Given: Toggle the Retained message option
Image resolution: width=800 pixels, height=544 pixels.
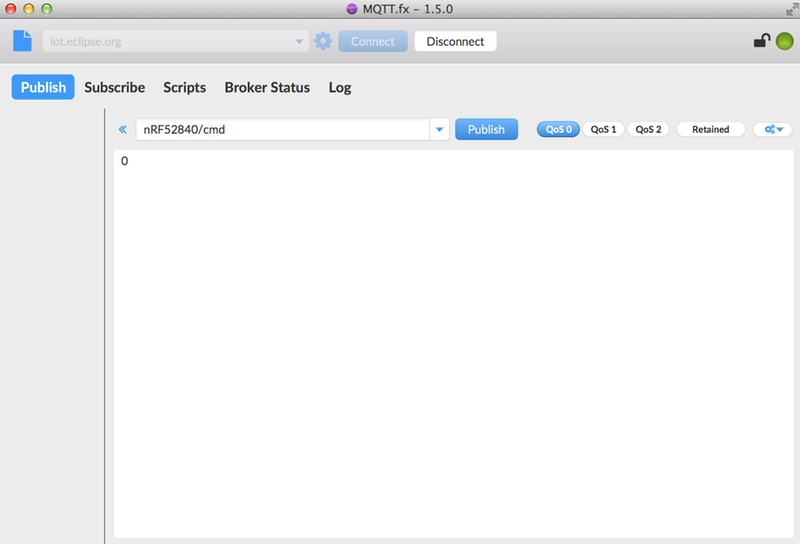Looking at the screenshot, I should click(x=710, y=129).
